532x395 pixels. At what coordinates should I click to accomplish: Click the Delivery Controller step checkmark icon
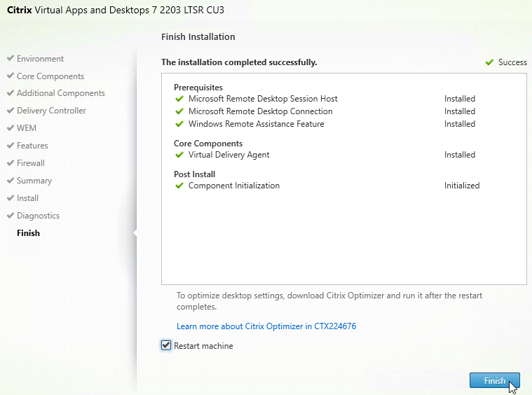pyautogui.click(x=11, y=110)
